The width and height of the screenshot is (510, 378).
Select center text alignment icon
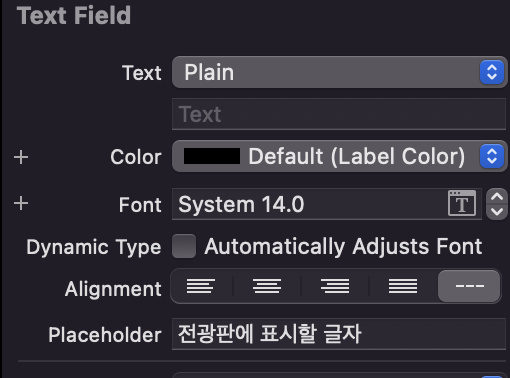(x=267, y=286)
